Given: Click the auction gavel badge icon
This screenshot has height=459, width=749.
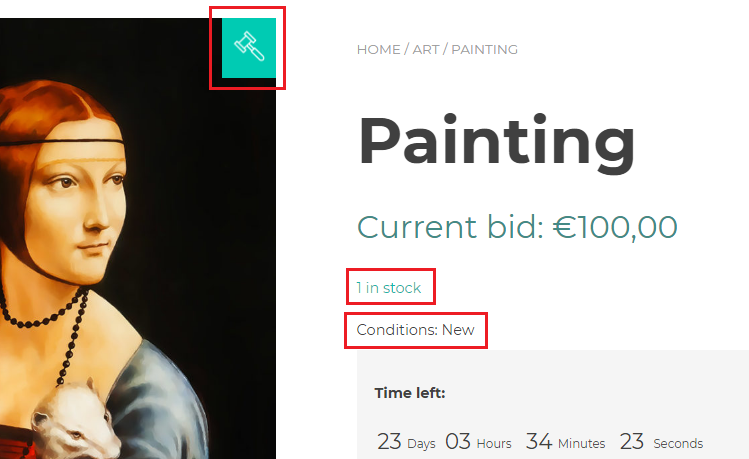Looking at the screenshot, I should click(249, 48).
